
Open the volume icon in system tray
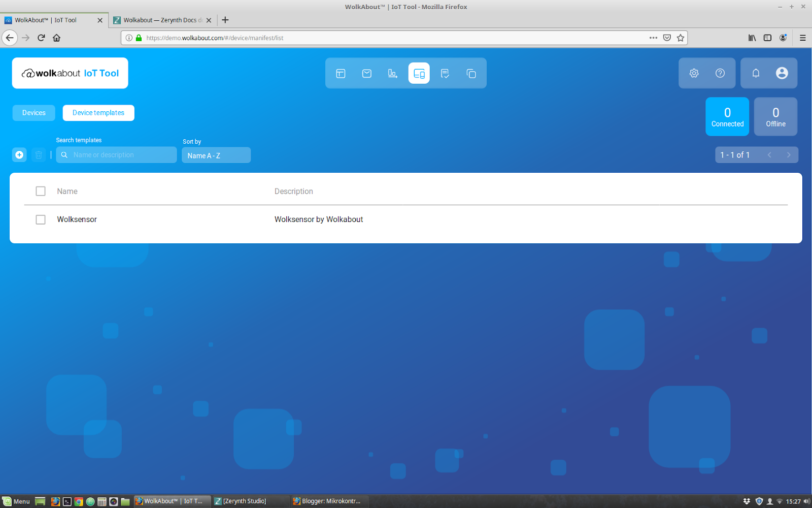(x=806, y=501)
